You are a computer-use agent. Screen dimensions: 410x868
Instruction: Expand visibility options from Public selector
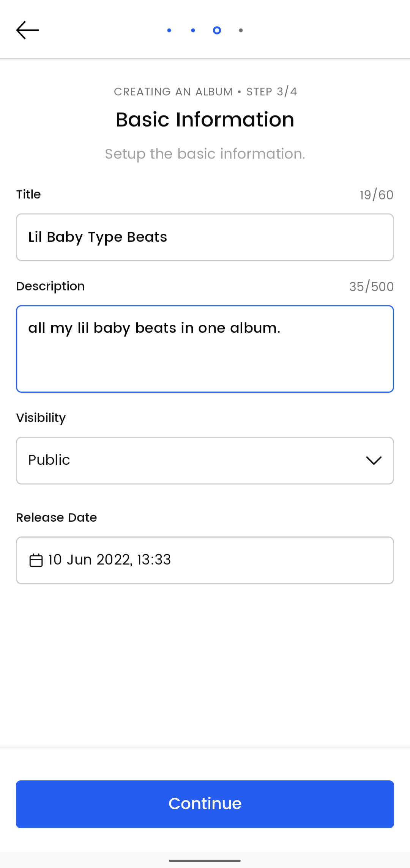(205, 460)
